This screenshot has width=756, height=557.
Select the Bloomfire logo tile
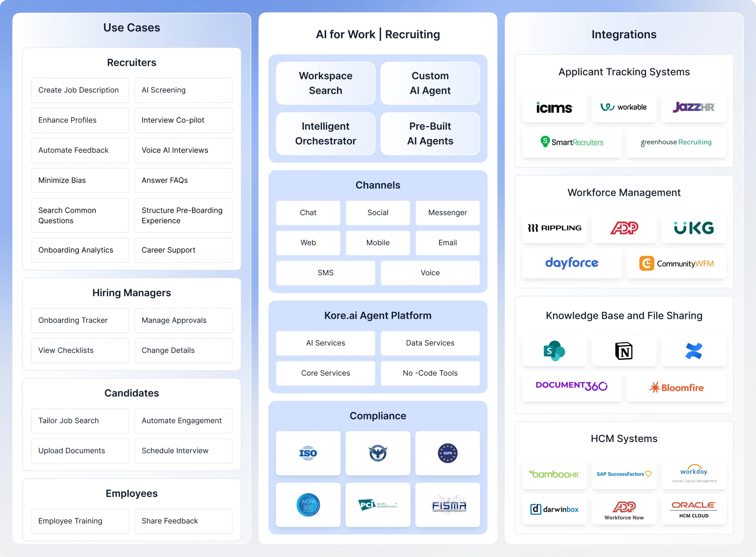tap(676, 387)
